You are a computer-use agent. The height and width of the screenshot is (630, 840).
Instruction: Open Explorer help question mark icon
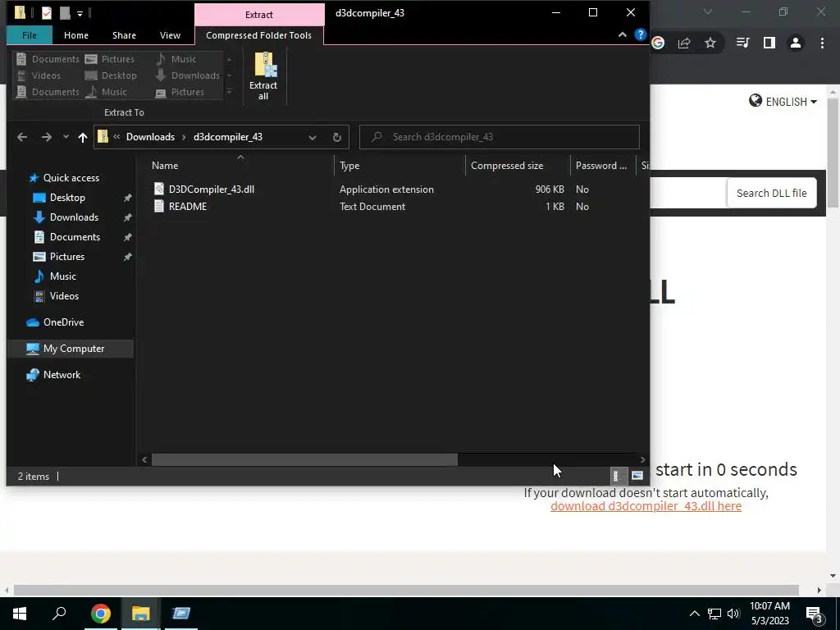(640, 34)
